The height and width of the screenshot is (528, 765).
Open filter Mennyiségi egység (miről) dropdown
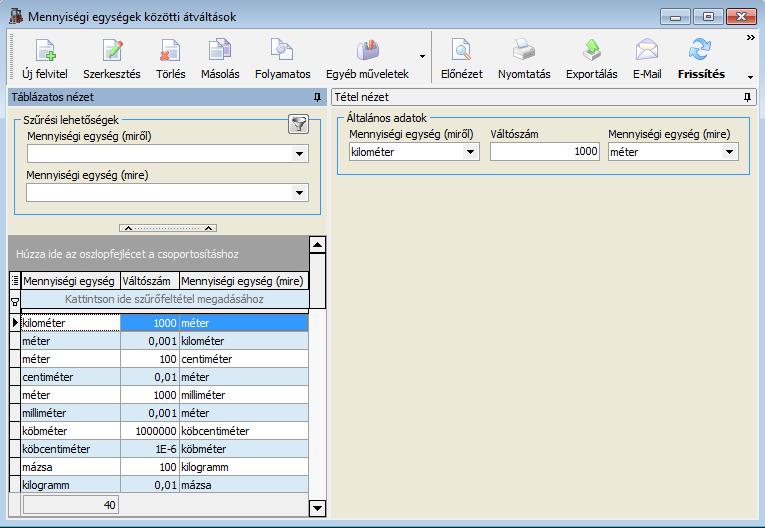click(300, 154)
